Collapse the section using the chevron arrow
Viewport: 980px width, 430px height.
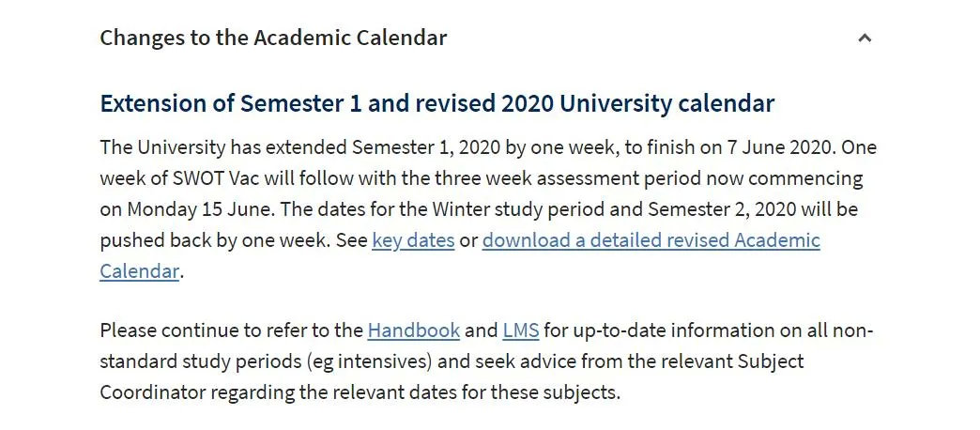865,38
